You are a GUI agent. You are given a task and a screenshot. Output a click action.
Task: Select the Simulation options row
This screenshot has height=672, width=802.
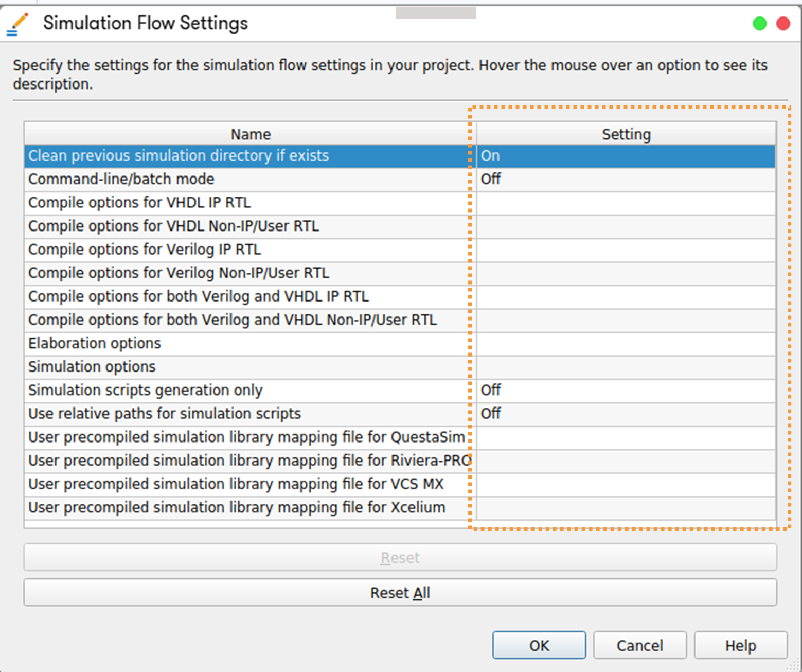point(92,367)
